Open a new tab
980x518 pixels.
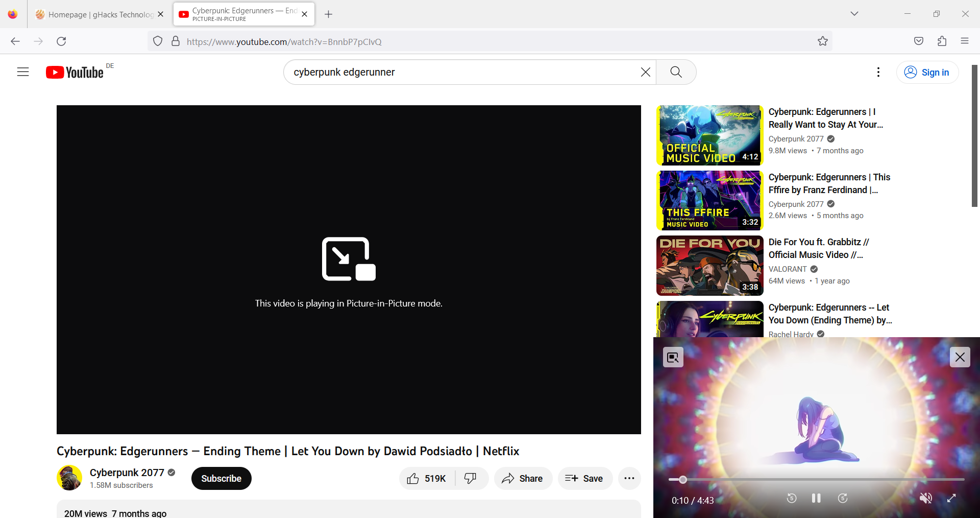(x=328, y=14)
